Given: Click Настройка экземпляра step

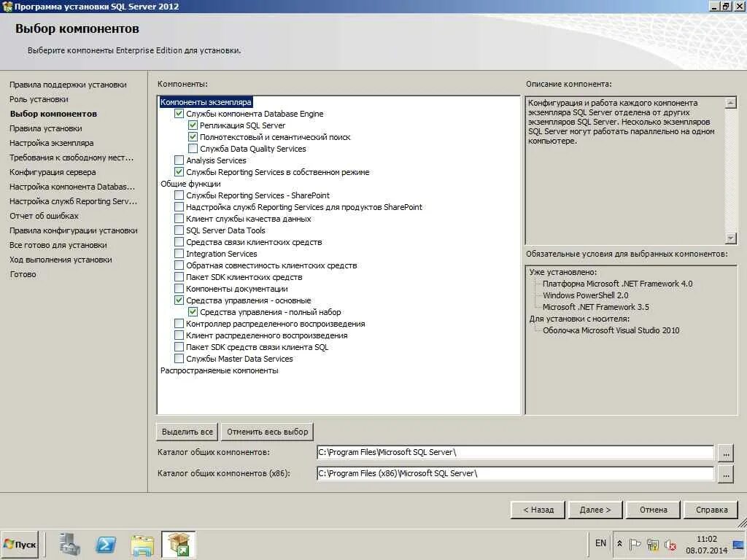Looking at the screenshot, I should click(52, 143).
